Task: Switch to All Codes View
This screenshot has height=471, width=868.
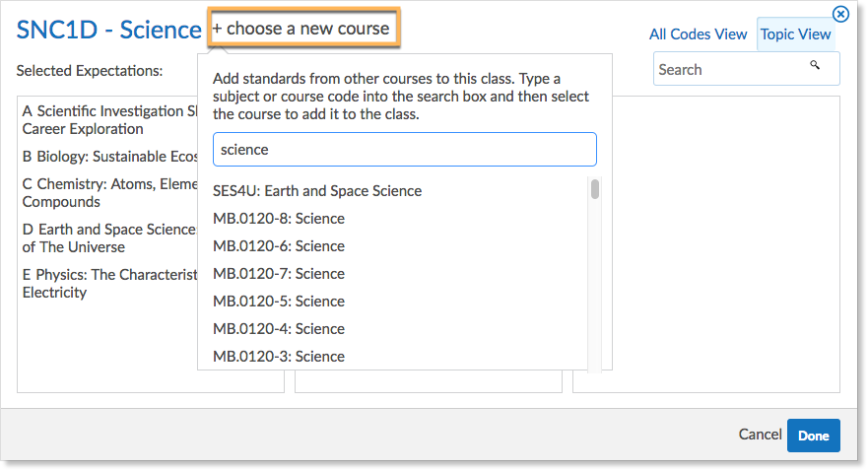Action: pyautogui.click(x=699, y=34)
